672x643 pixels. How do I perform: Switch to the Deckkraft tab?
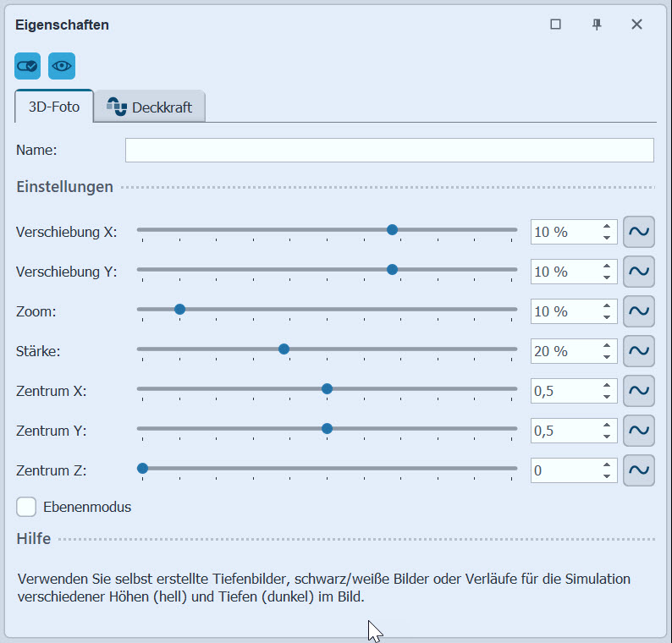click(x=150, y=107)
